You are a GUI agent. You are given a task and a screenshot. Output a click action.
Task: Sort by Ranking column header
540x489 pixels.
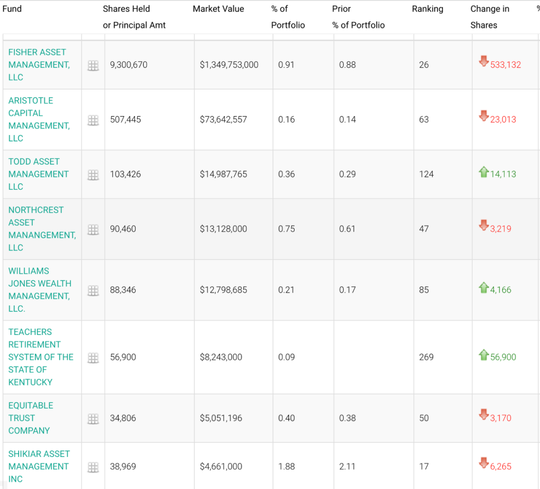click(x=427, y=9)
